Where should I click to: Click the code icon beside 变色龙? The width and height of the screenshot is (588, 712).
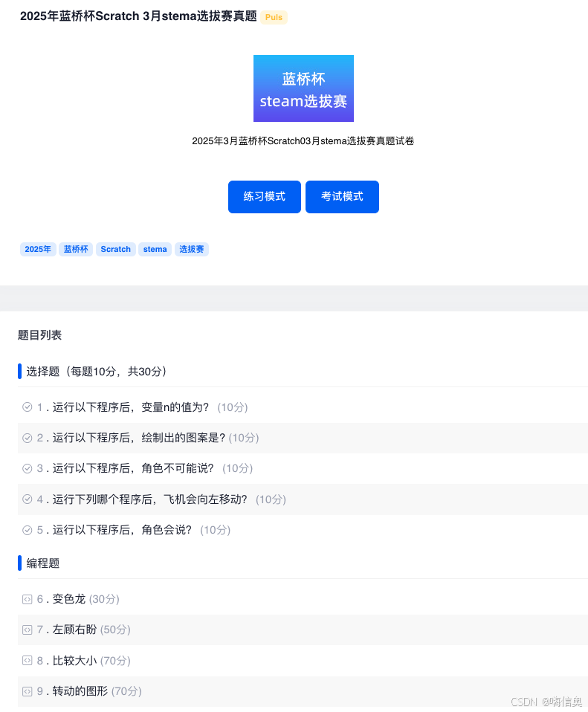28,599
